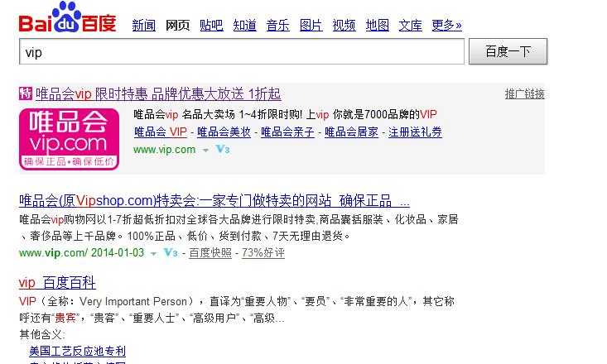
Task: Open the 百度快照 cached page link
Action: [210, 253]
